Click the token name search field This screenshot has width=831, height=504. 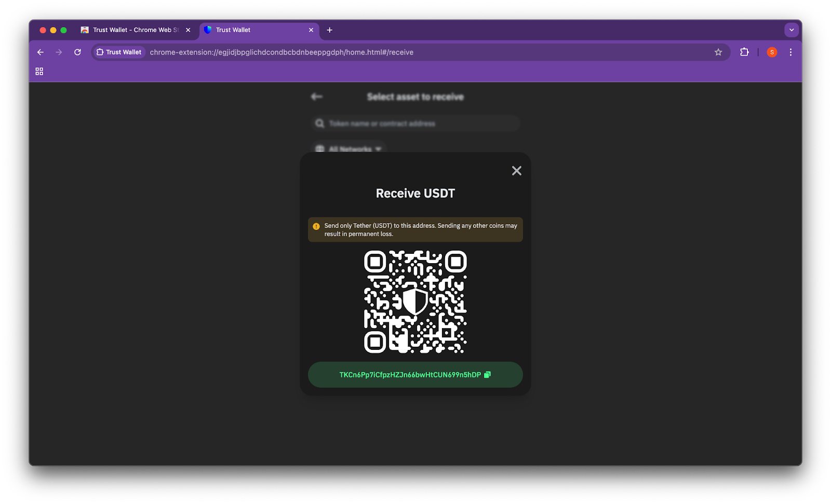[x=415, y=124]
